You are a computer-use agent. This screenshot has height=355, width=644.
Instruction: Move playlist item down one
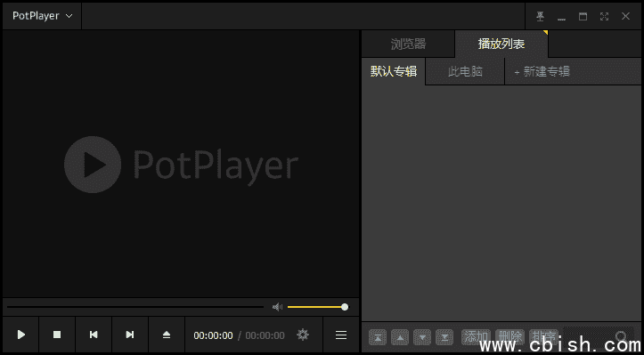coord(422,337)
